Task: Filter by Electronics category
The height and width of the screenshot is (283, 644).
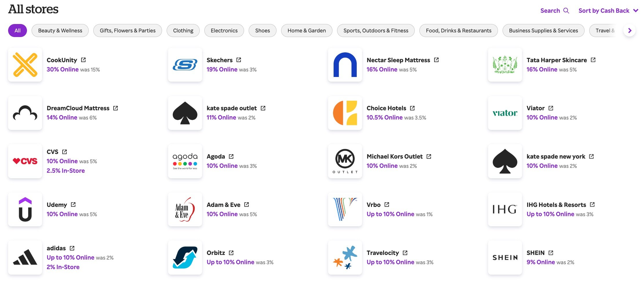Action: point(224,30)
